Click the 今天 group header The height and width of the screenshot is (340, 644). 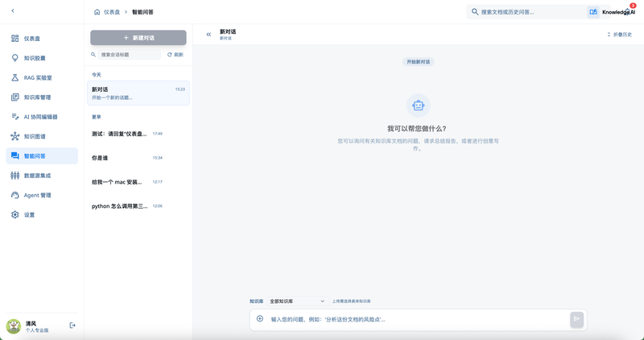coord(96,75)
